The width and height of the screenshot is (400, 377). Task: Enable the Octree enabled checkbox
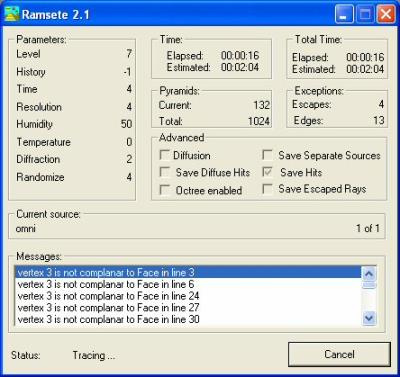164,190
